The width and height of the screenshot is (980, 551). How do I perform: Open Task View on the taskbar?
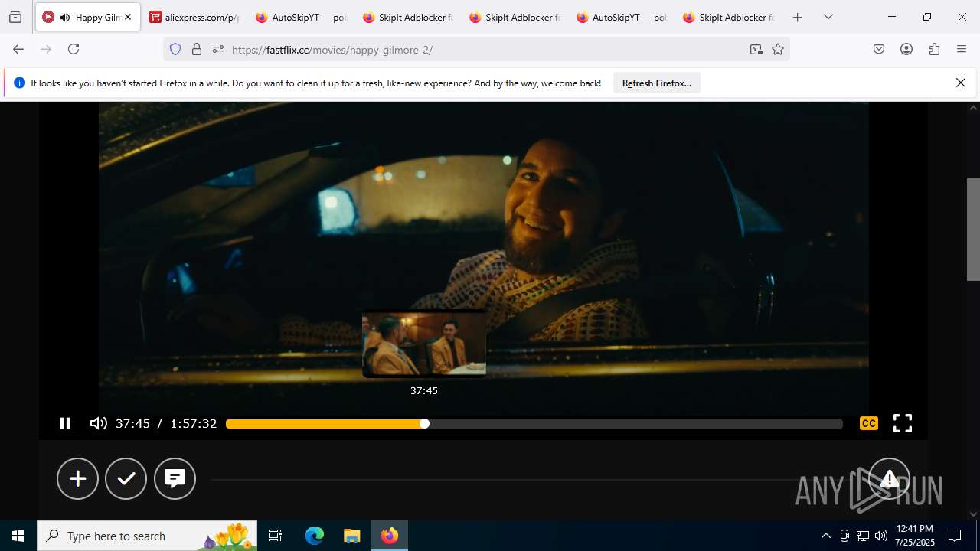[x=276, y=536]
